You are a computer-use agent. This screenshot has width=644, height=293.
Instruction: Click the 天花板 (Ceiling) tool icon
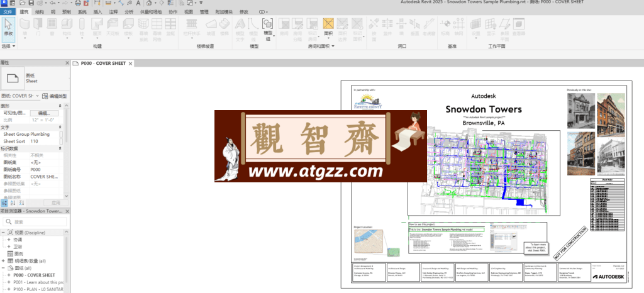click(113, 24)
